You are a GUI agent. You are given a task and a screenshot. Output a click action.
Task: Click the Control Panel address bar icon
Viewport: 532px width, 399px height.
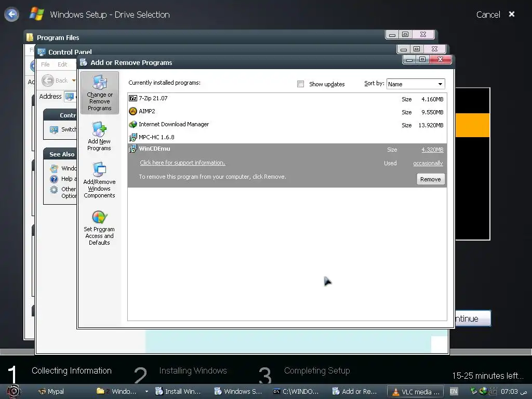70,96
